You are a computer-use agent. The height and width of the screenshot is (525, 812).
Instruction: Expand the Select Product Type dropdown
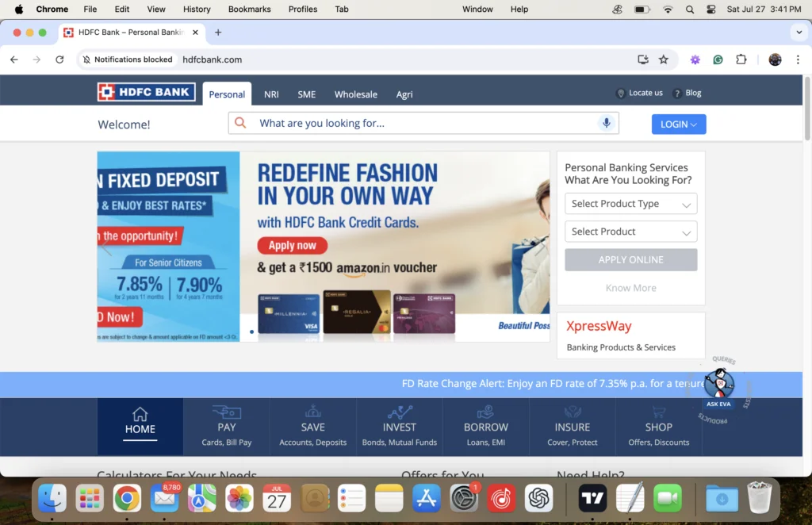pos(630,204)
